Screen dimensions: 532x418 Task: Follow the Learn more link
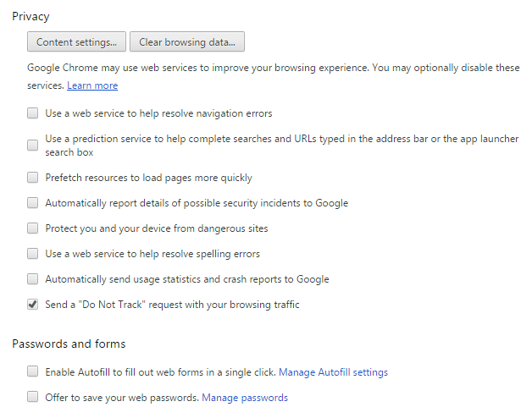tap(92, 85)
